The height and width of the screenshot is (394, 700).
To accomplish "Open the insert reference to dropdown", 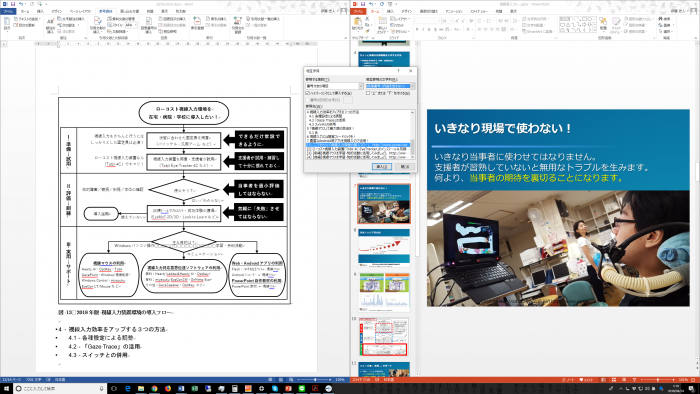I will point(390,86).
